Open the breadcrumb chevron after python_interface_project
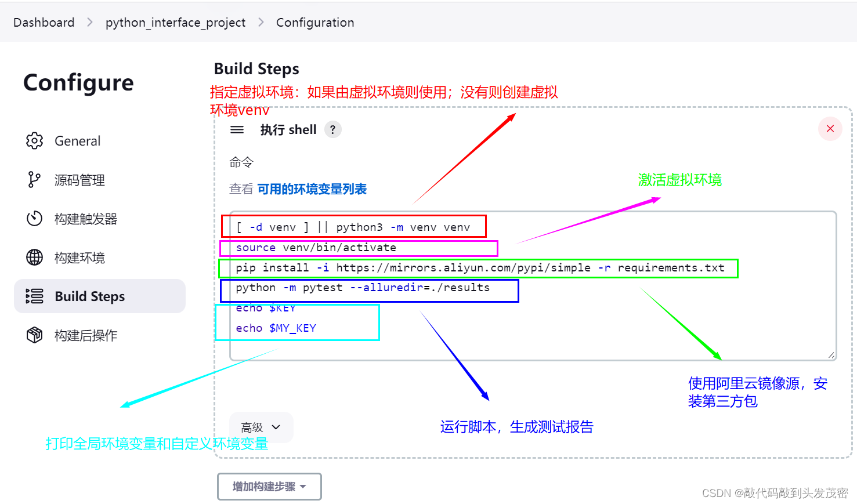 (x=261, y=22)
